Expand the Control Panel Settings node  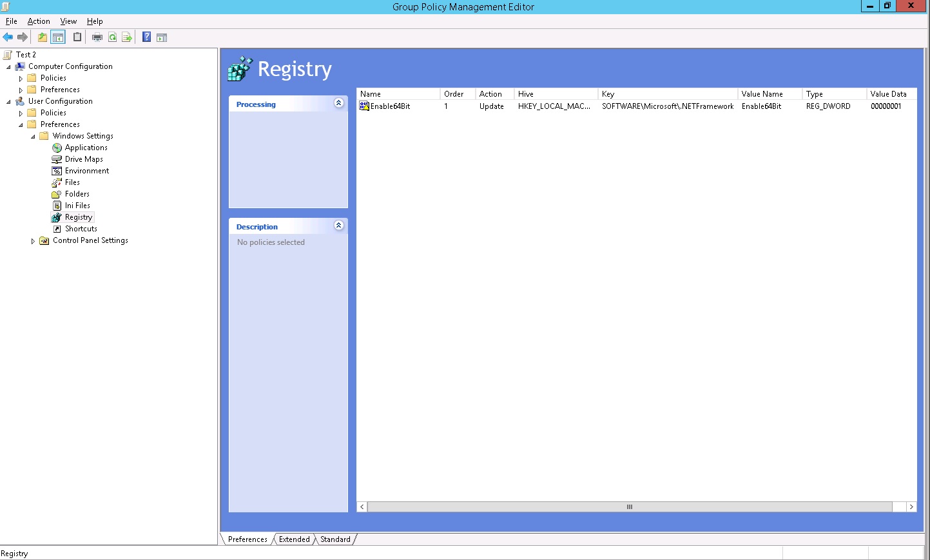pos(33,240)
